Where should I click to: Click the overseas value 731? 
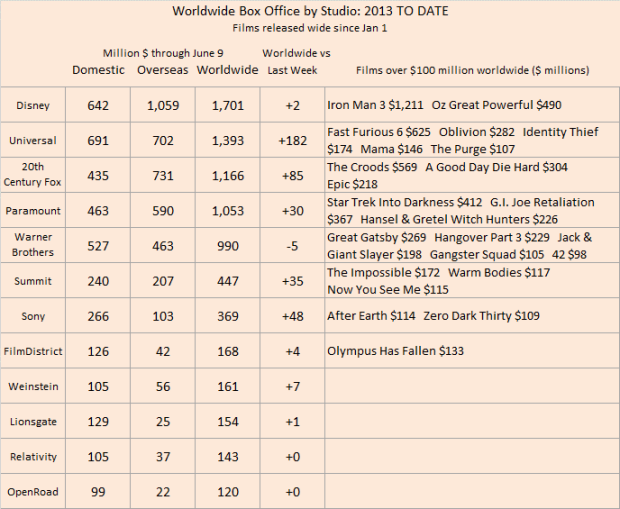163,176
